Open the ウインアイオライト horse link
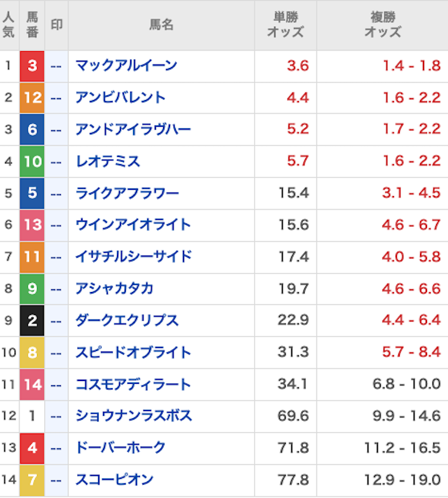The height and width of the screenshot is (498, 448). point(133,225)
